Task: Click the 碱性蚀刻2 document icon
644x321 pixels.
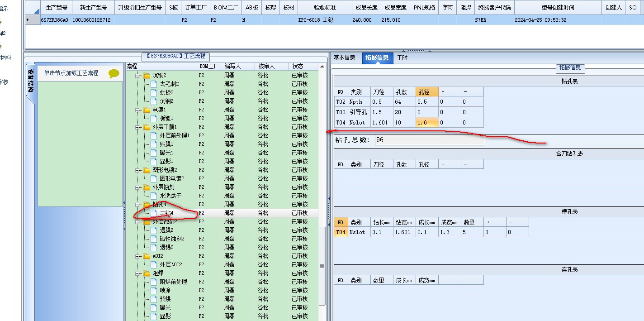Action: (154, 239)
